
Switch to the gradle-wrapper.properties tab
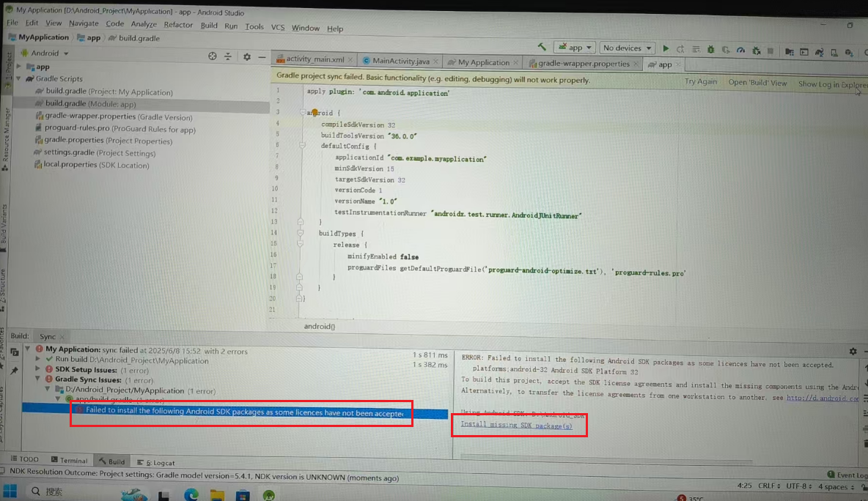point(584,64)
